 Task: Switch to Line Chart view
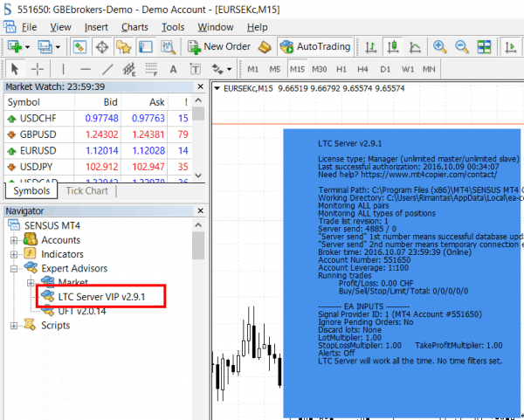pyautogui.click(x=415, y=47)
